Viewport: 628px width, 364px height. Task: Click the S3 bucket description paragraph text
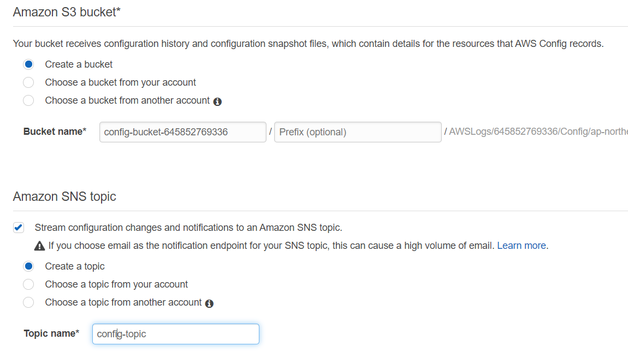click(308, 44)
